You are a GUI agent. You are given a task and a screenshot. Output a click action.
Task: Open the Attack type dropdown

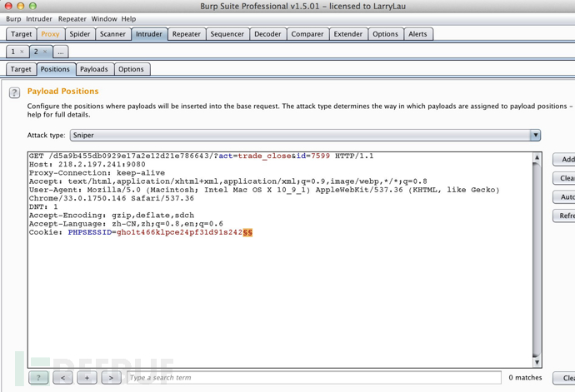click(305, 135)
